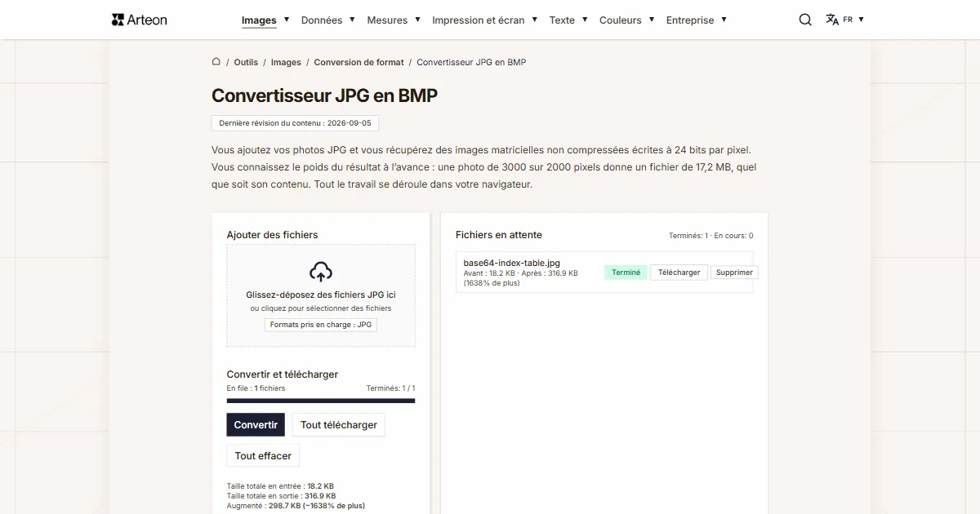Click Dernière révision du contenu date badge
Screen dimensions: 980x514
[x=295, y=123]
